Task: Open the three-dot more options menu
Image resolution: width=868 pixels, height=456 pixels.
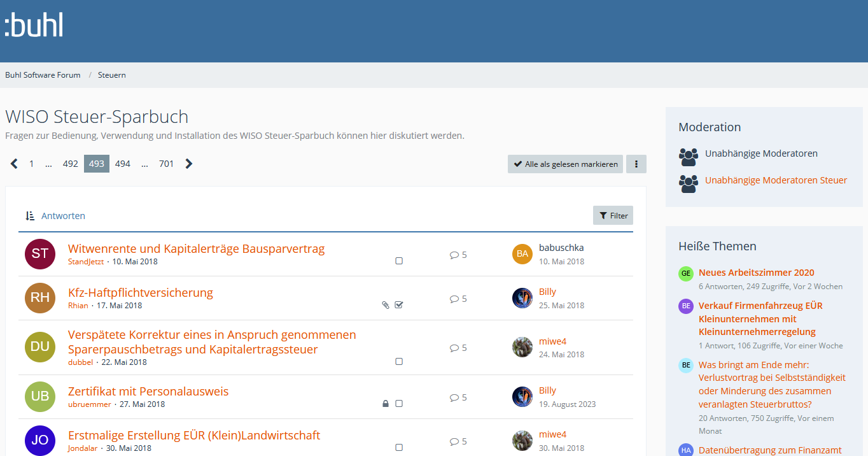Action: click(636, 164)
